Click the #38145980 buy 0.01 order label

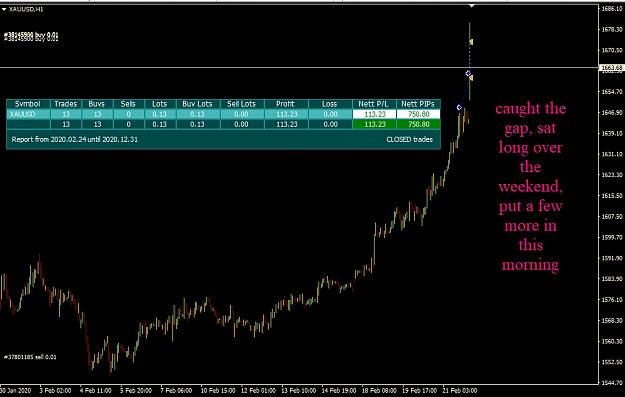(x=31, y=37)
